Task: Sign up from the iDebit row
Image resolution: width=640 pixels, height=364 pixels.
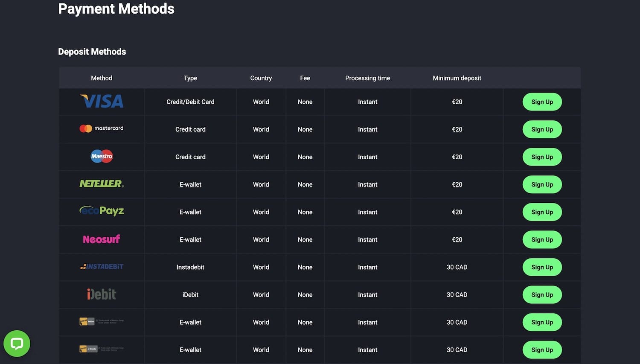Action: click(x=542, y=295)
